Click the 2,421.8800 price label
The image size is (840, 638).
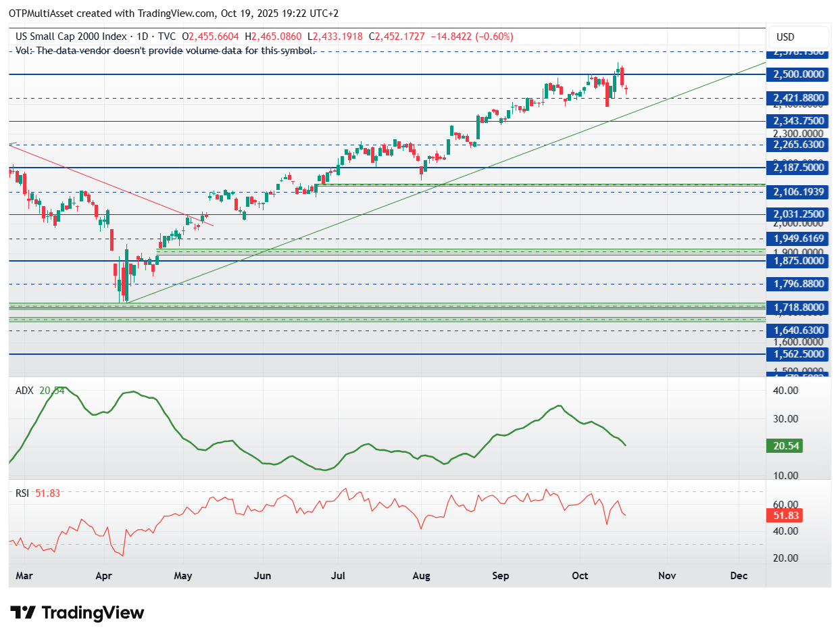click(x=798, y=98)
